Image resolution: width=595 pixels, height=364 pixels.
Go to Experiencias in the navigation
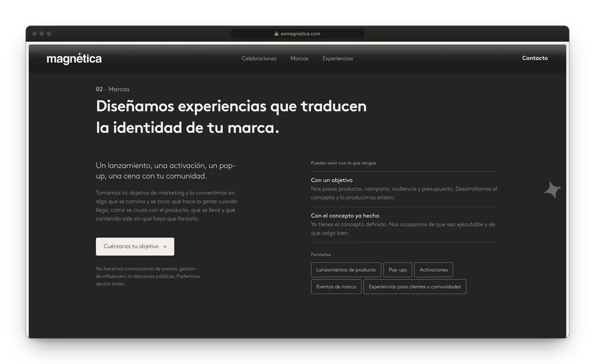point(338,59)
